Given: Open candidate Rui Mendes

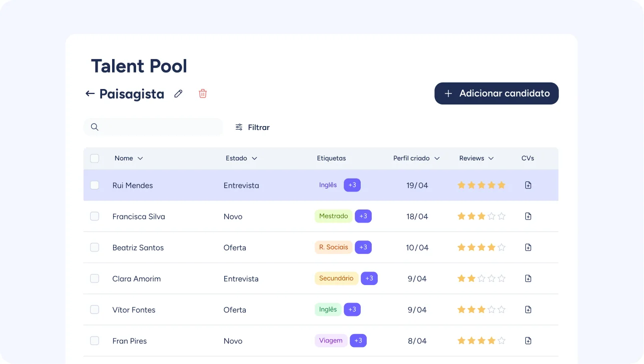Looking at the screenshot, I should coord(133,185).
